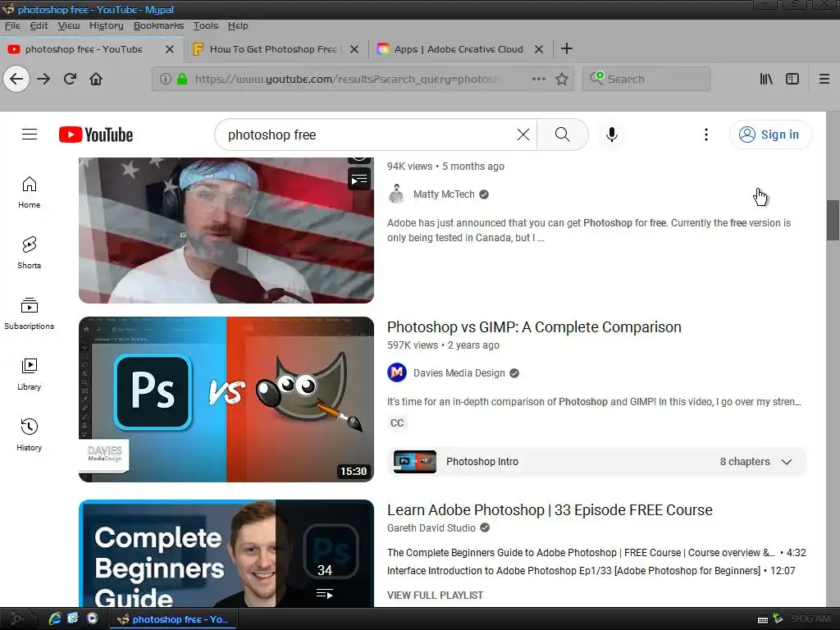Image resolution: width=840 pixels, height=630 pixels.
Task: Open the View menu
Action: (69, 25)
